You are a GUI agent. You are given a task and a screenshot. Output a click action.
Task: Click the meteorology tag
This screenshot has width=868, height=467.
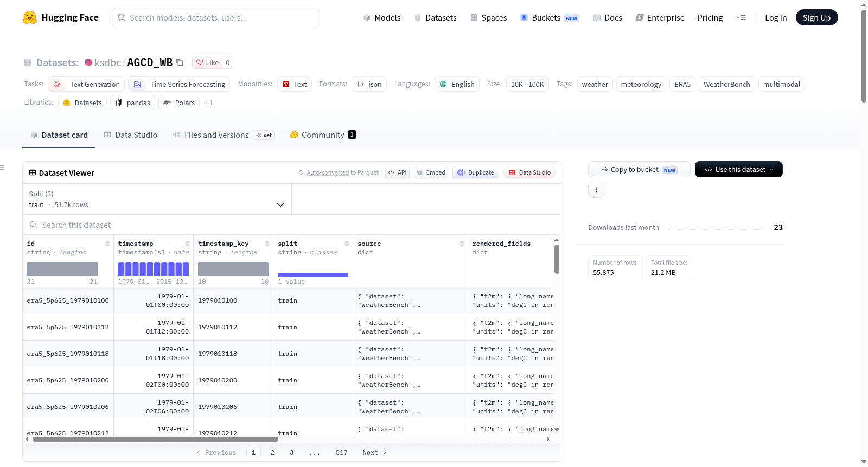tap(641, 84)
